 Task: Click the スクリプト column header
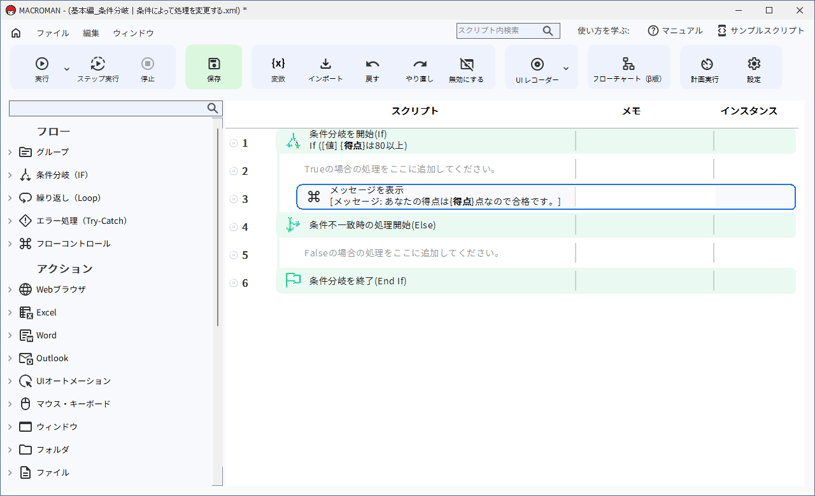coord(415,111)
